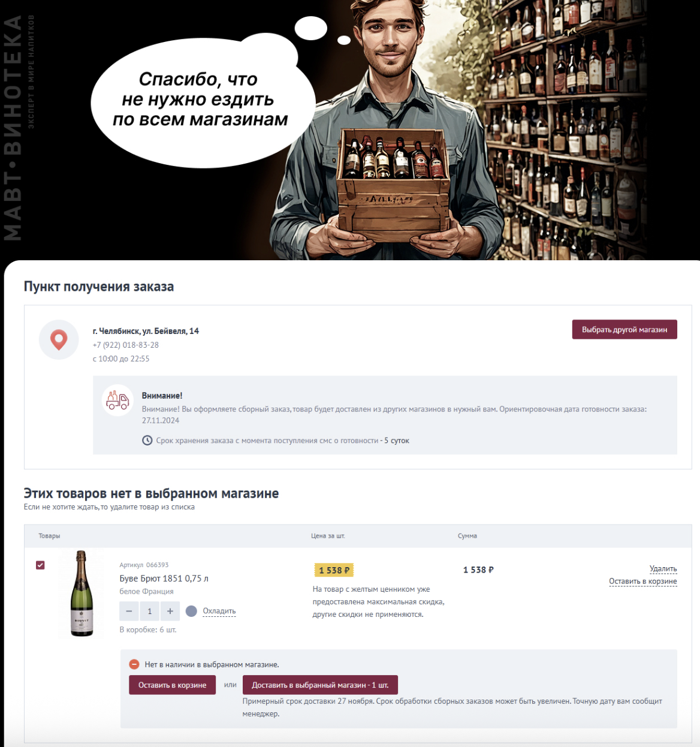
Task: Click the red map pin icon
Action: [59, 339]
